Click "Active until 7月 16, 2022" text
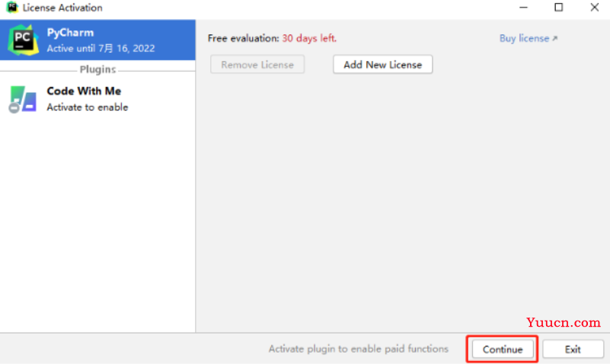 (x=101, y=48)
